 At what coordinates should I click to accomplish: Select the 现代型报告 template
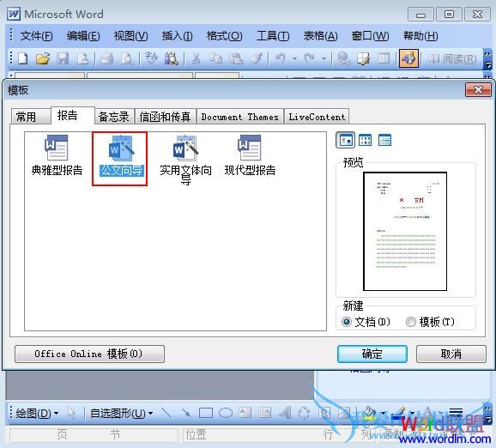[x=250, y=155]
